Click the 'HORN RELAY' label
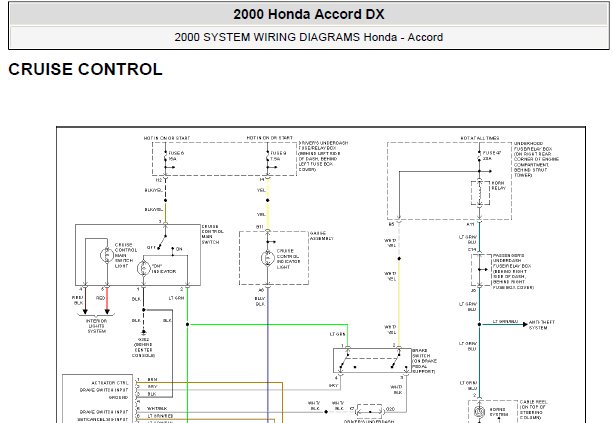613x423 pixels. click(498, 185)
